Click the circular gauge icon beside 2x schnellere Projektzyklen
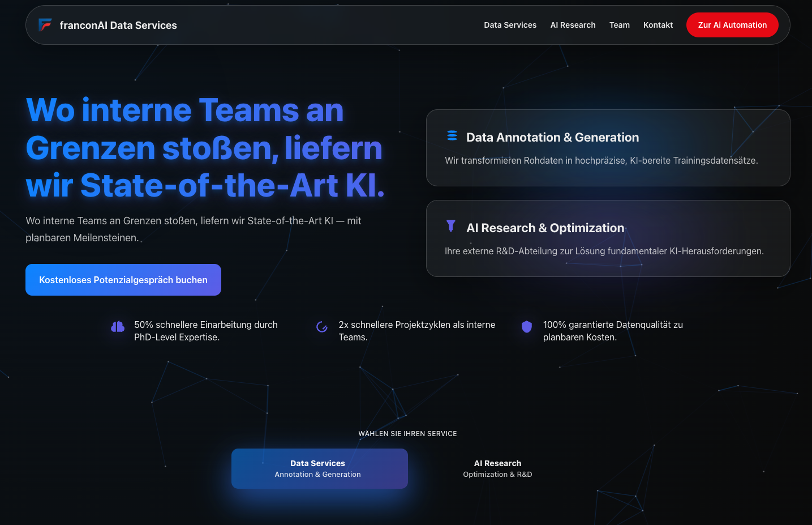 click(322, 327)
